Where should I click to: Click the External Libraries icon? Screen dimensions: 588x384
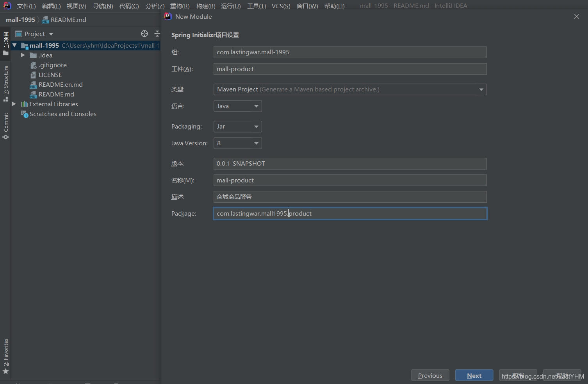click(24, 104)
